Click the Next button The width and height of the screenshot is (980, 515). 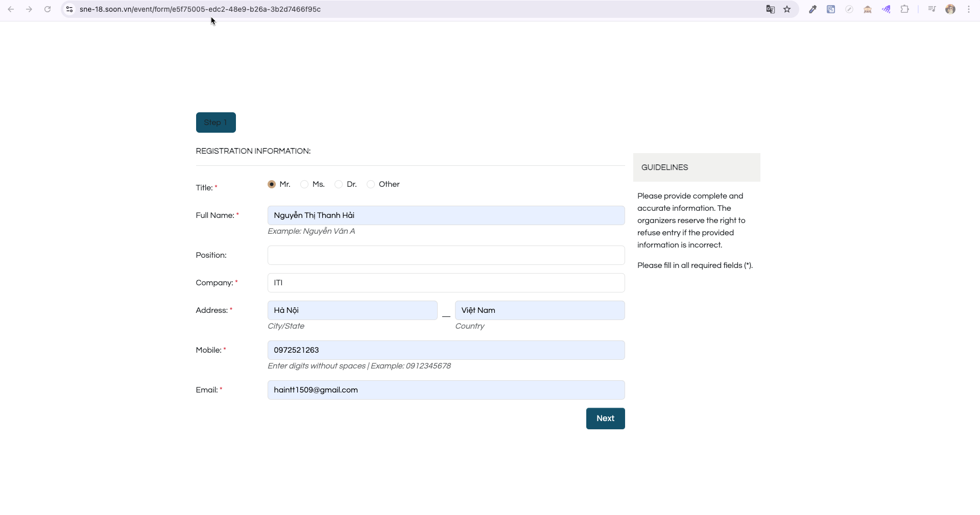tap(606, 419)
